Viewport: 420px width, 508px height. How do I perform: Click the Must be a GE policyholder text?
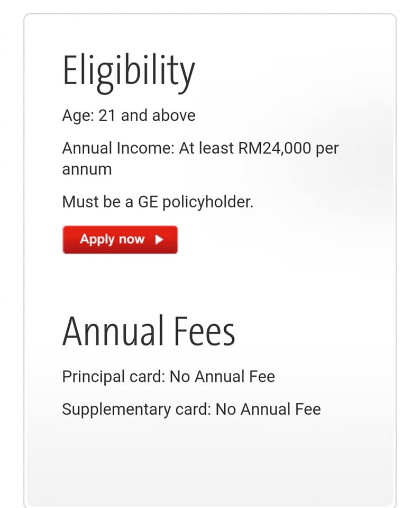[x=158, y=202]
